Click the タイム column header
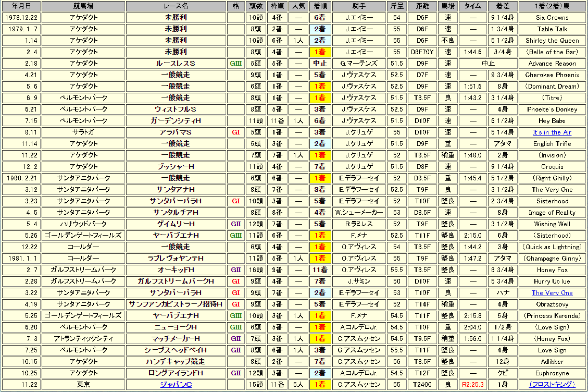Screen dimensions: 588x392 click(x=473, y=6)
